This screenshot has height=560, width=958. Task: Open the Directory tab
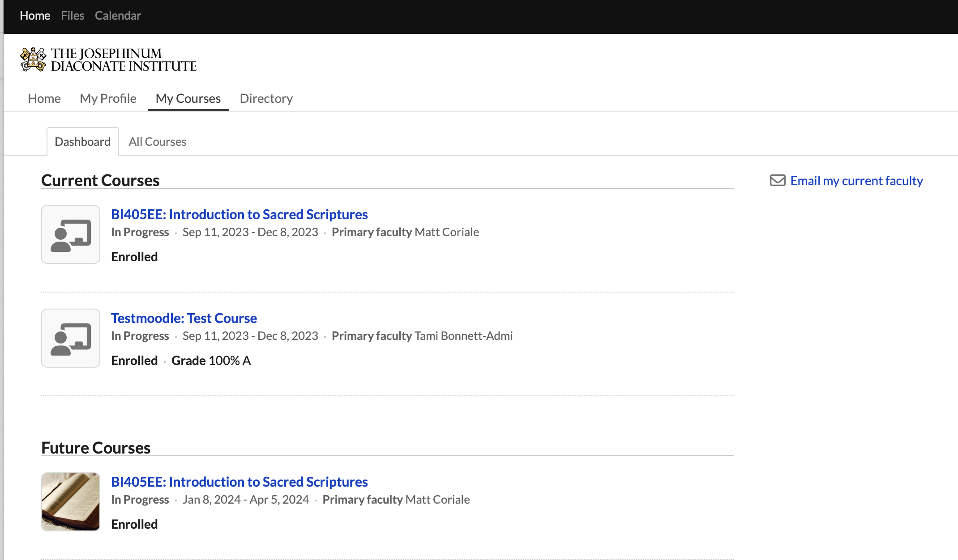[266, 98]
